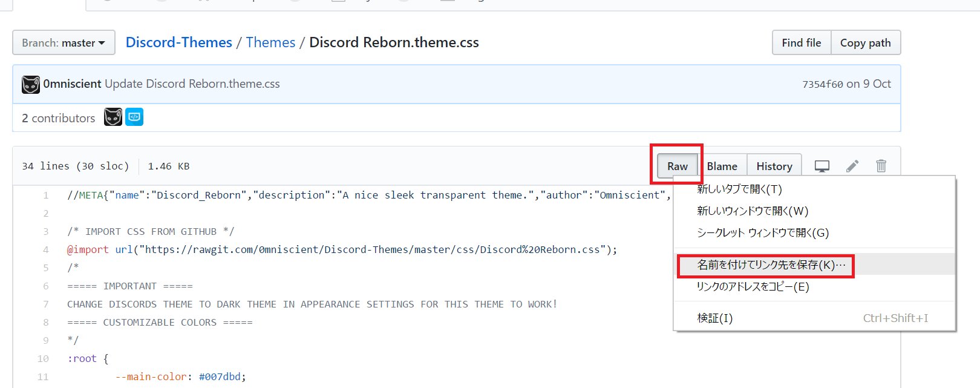This screenshot has width=980, height=388.
Task: Click the Blame button
Action: (x=722, y=166)
